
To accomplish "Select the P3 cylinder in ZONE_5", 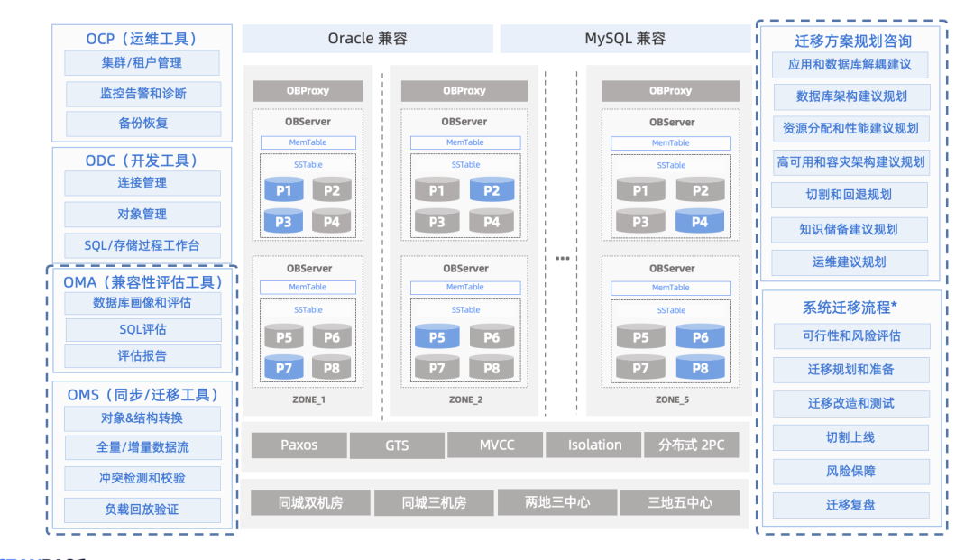I will [640, 221].
